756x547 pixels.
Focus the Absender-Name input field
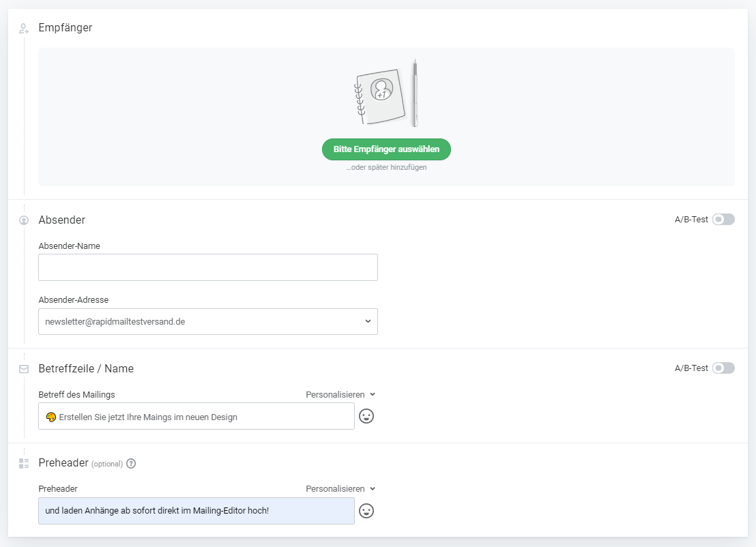pyautogui.click(x=208, y=267)
